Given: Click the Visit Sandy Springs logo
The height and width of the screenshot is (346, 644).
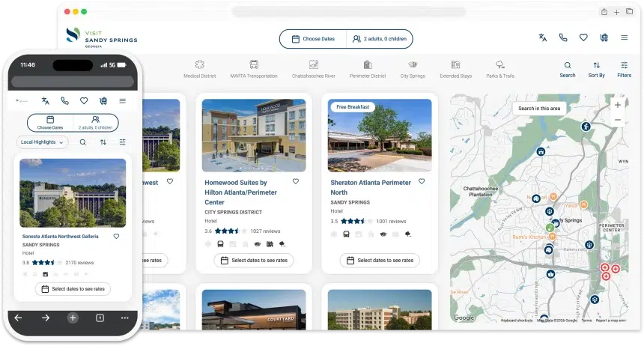Looking at the screenshot, I should coord(102,37).
